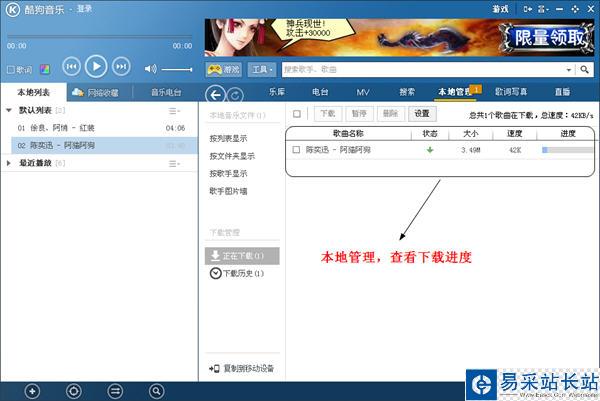
Task: Click the title bar mini-mode icon
Action: pos(528,9)
